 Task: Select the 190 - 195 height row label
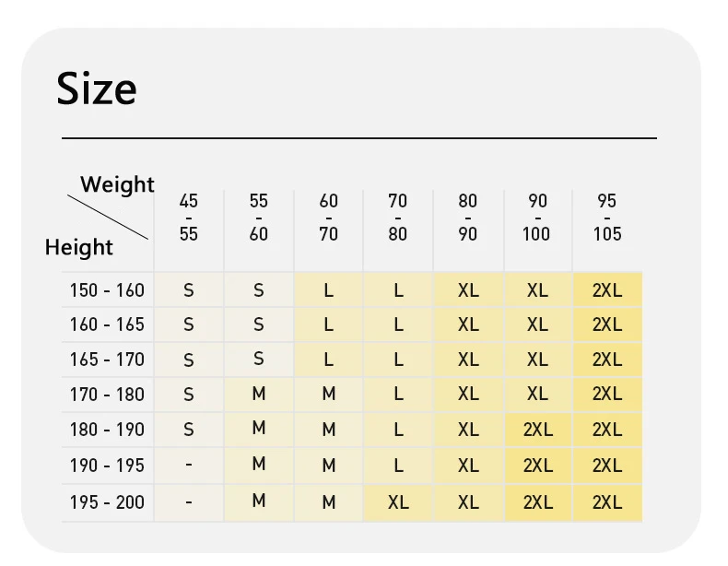pos(107,466)
